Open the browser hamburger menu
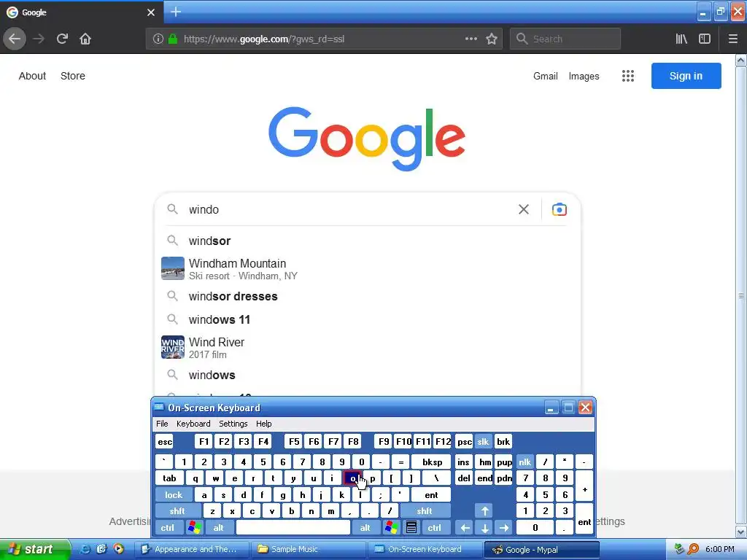The image size is (747, 560). (732, 39)
